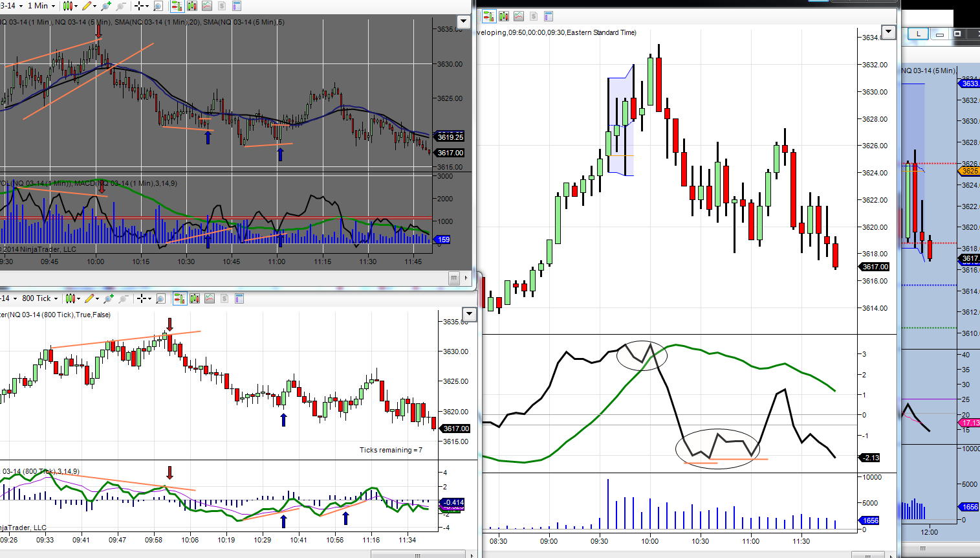
Task: Open chart style dropdown in 1 Min chart
Action: [x=70, y=6]
